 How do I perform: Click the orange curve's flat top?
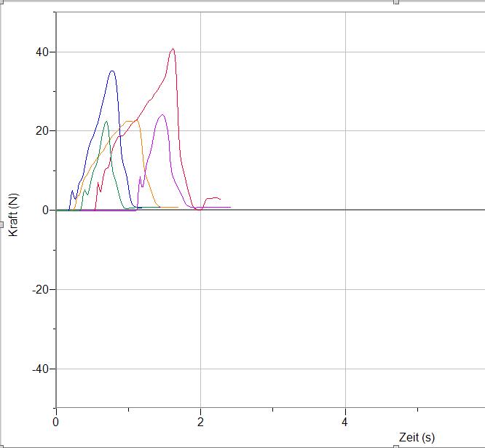pyautogui.click(x=131, y=121)
